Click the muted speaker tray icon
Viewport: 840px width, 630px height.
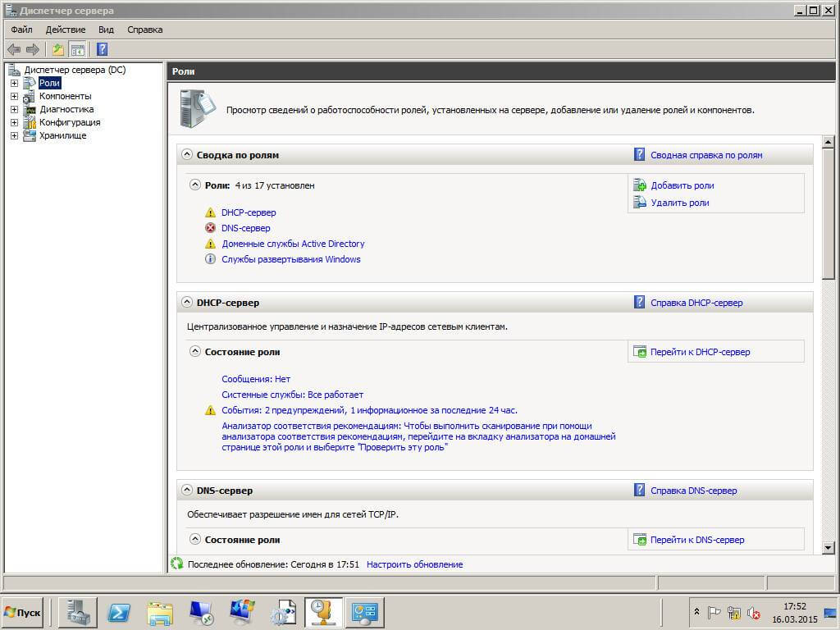coord(754,612)
